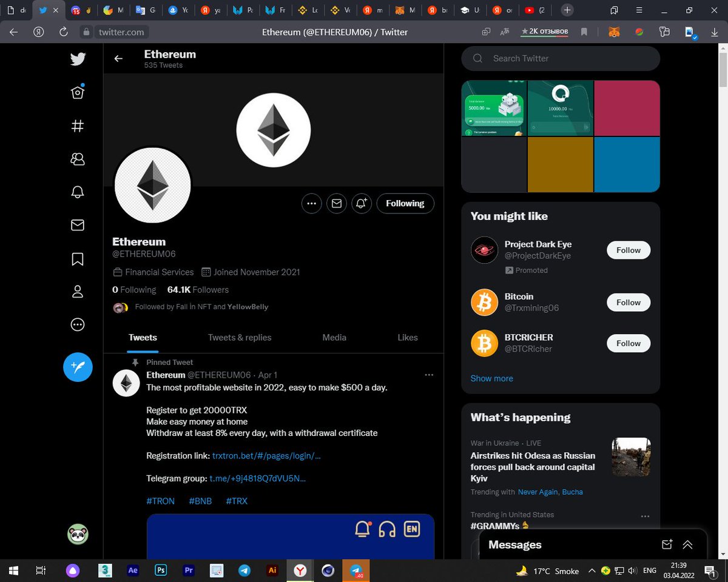Screen dimensions: 728x582
Task: Open panda account avatar menu
Action: pos(78,533)
